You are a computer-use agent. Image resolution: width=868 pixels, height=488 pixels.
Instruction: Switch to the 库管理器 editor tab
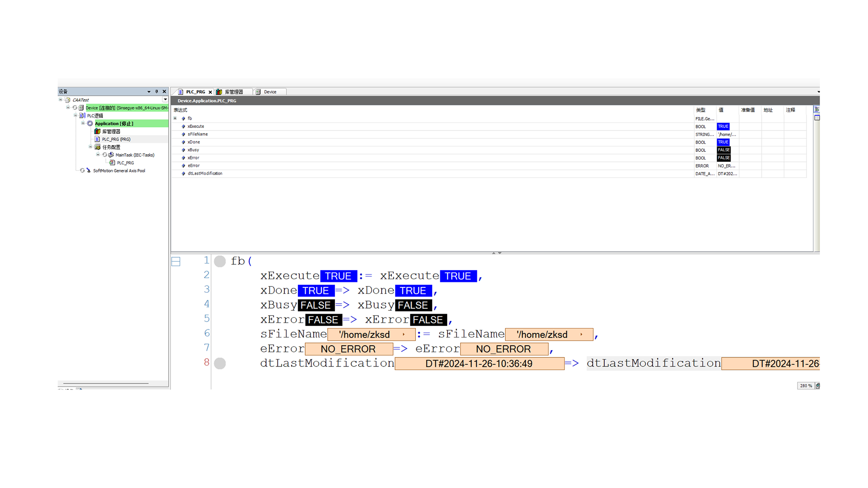click(x=233, y=92)
